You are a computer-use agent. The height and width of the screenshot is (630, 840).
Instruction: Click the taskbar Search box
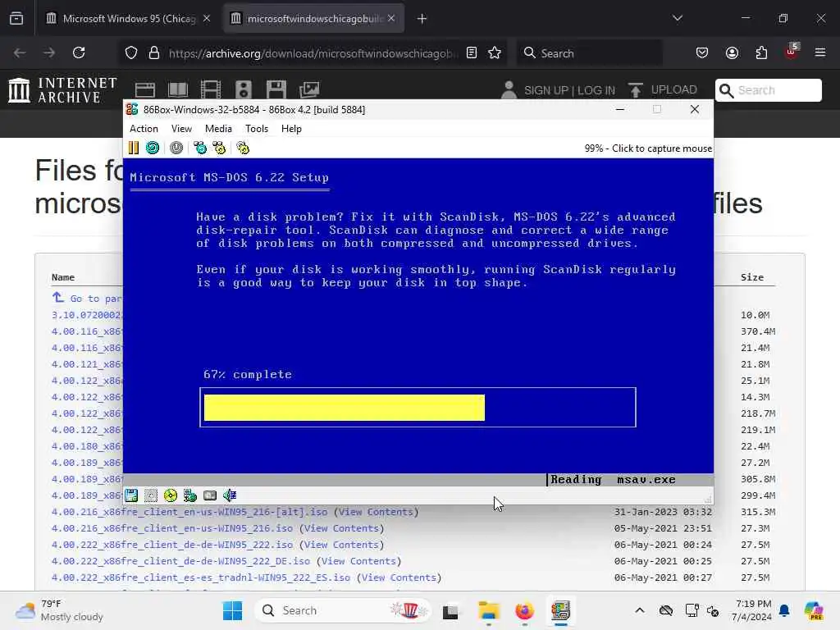coord(343,610)
